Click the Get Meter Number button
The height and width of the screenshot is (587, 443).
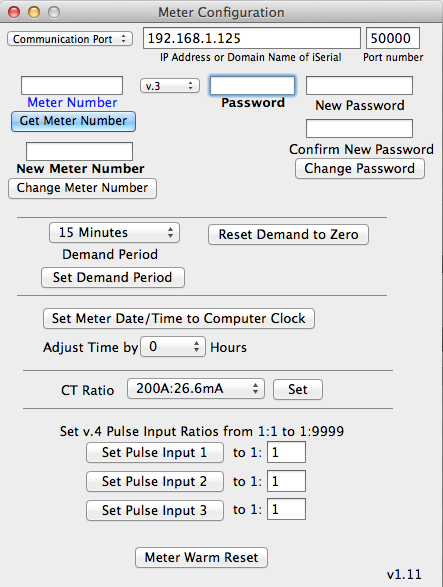click(x=73, y=121)
